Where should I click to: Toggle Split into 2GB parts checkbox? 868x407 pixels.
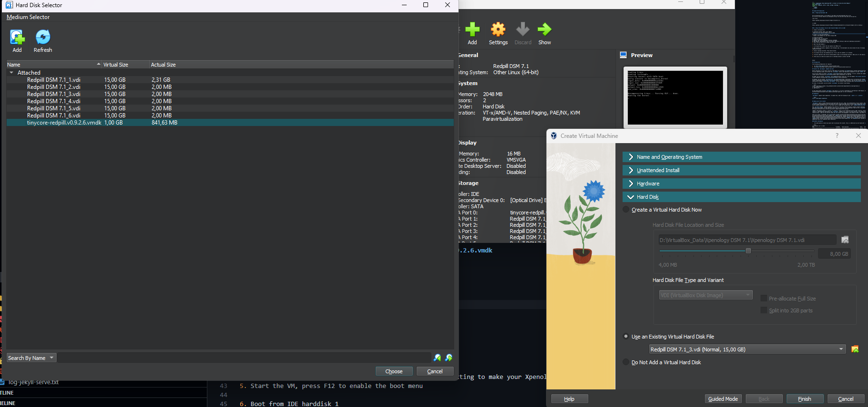pos(763,310)
